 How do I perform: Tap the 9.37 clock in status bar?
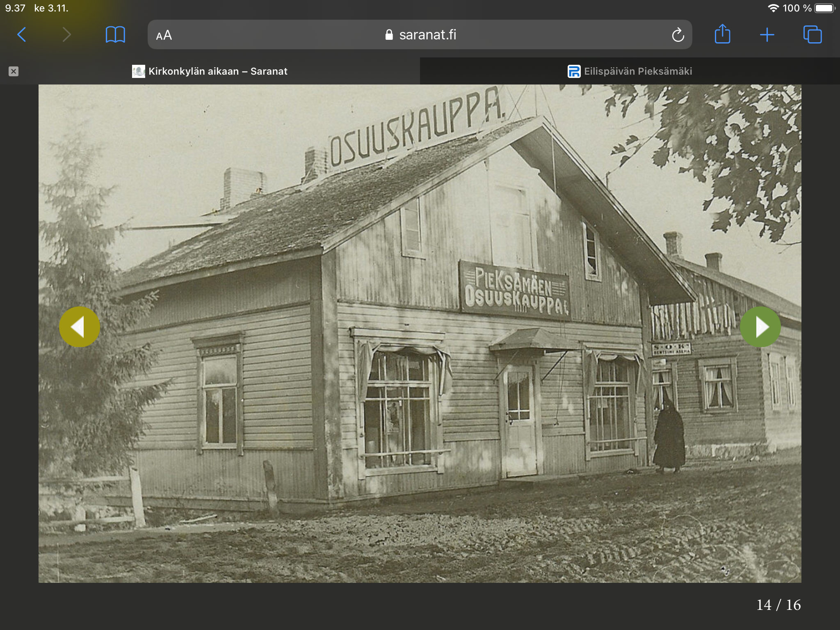click(x=15, y=8)
